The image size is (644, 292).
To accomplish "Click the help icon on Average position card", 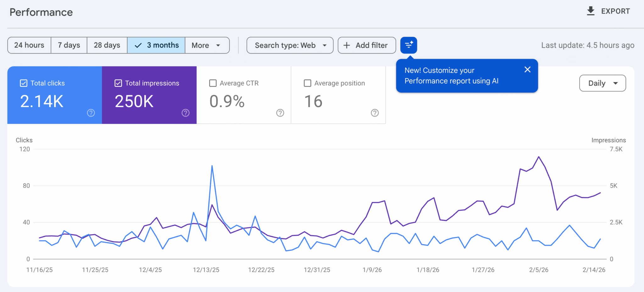I will point(375,113).
